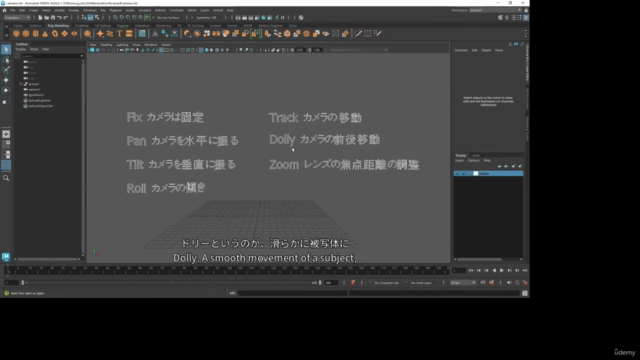
Task: Expand the group1 node in Outliner
Action: 21,84
